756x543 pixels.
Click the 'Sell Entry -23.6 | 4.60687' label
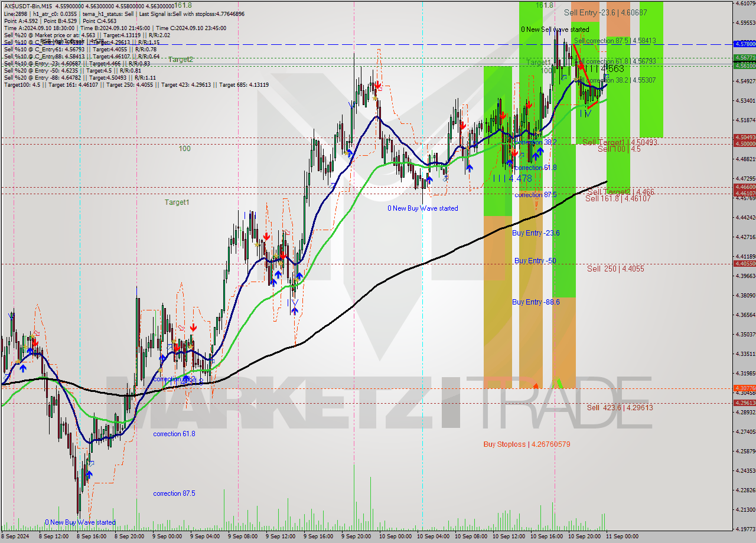605,12
